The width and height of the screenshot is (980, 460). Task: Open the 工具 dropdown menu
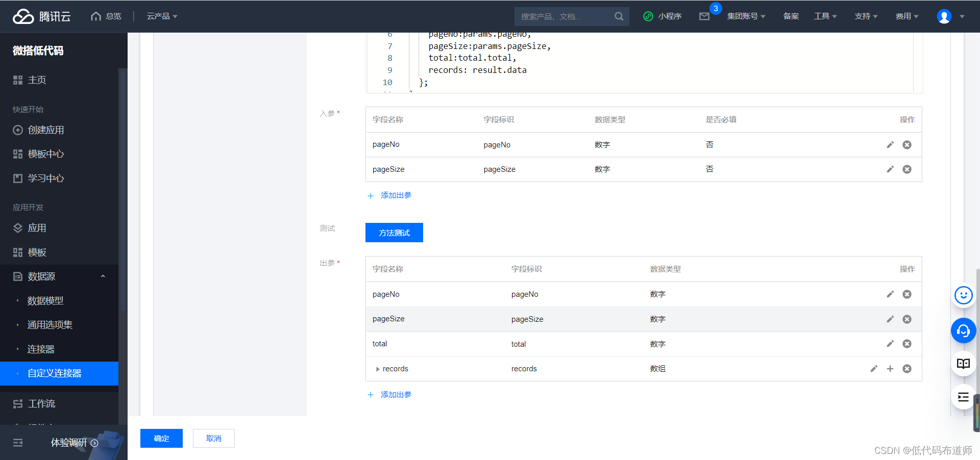point(825,16)
